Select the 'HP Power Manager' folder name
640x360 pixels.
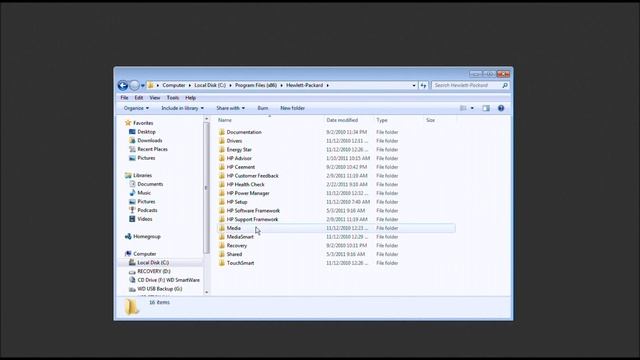pos(248,193)
